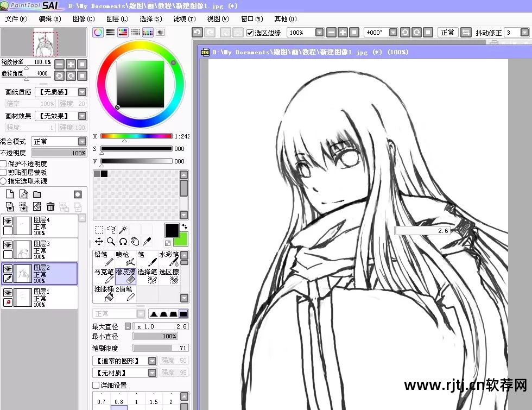The height and width of the screenshot is (410, 532).
Task: Activate the hand pan tool
Action: 135,241
